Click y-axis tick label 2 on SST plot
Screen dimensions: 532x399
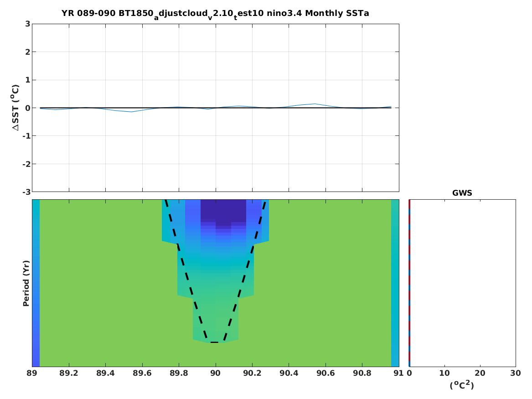(x=27, y=52)
